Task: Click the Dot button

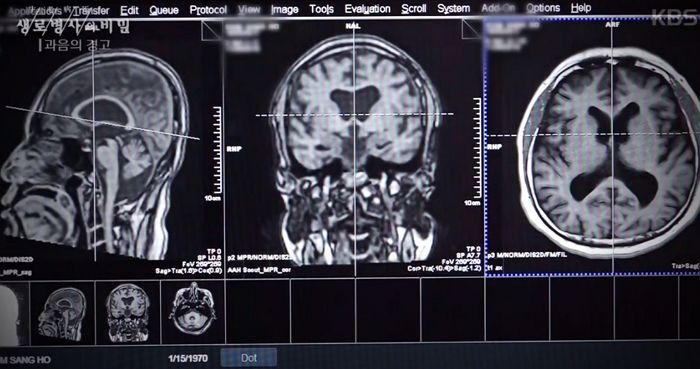Action: (x=249, y=358)
